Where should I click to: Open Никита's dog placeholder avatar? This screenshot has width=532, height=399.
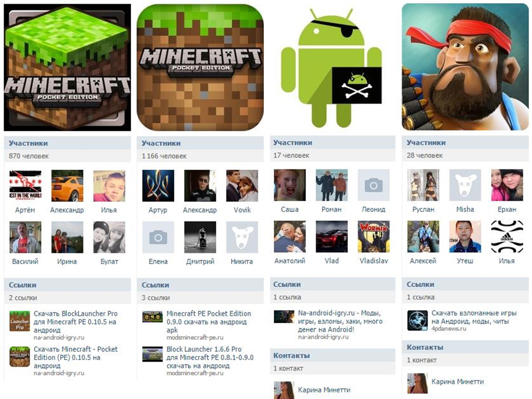point(242,237)
